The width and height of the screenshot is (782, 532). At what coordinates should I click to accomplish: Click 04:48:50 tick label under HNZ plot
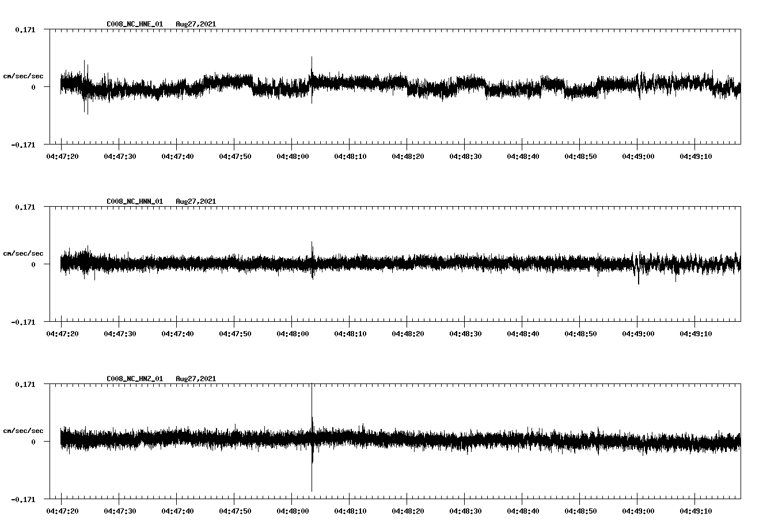click(581, 511)
